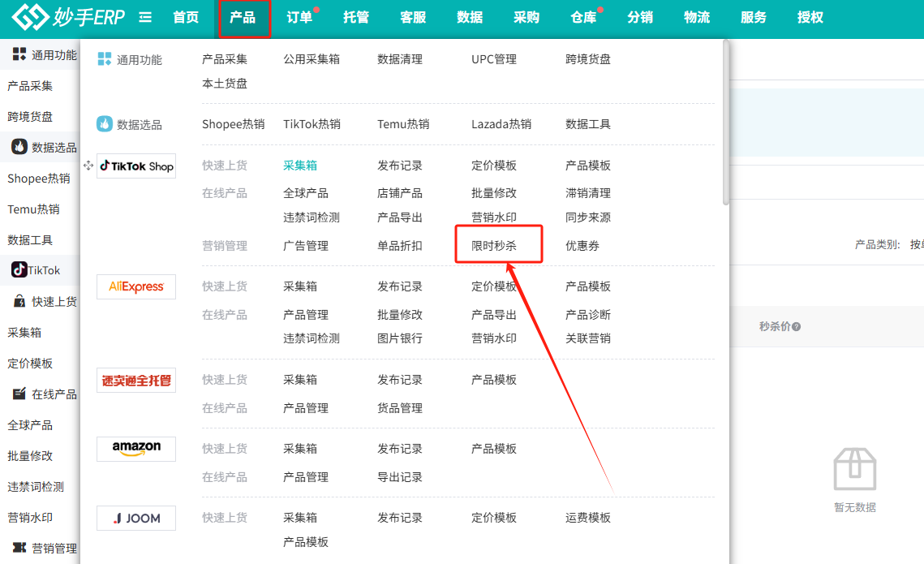Open TikTok热销 in 数据选品 row
924x564 pixels.
coord(312,124)
